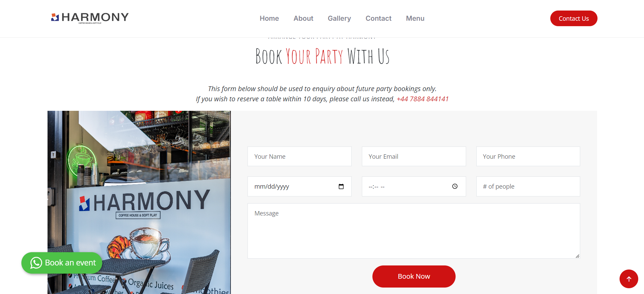Click the Harmony logo in the header

90,18
